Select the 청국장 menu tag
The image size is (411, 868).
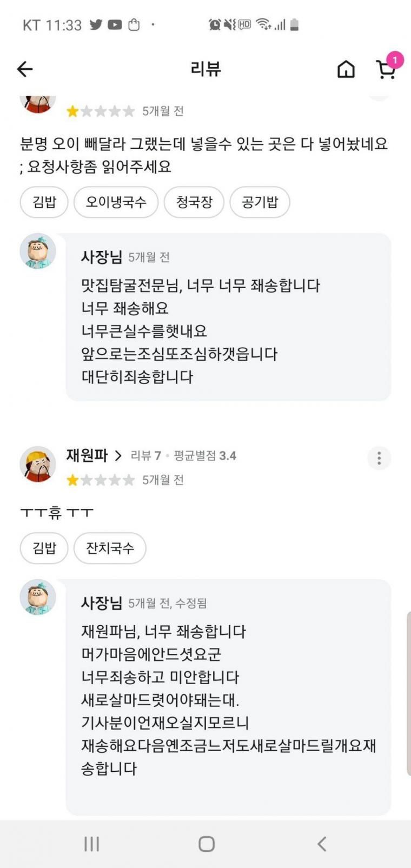click(x=194, y=202)
